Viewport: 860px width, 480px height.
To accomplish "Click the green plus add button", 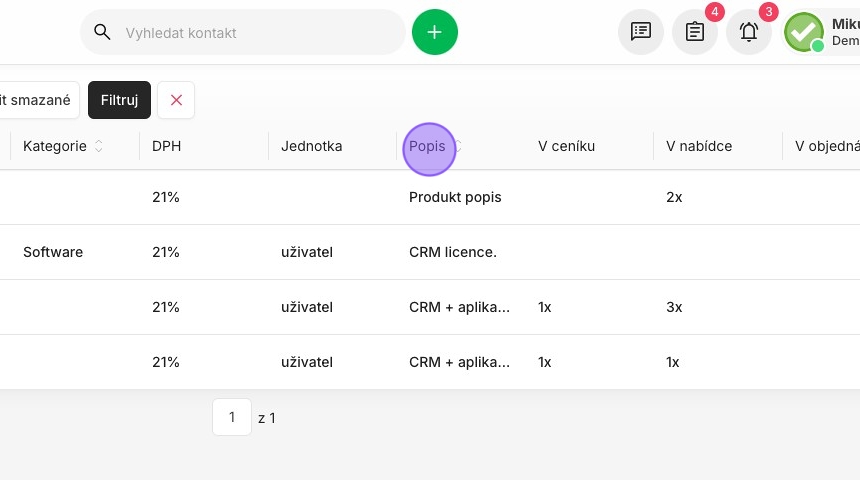I will coord(434,32).
